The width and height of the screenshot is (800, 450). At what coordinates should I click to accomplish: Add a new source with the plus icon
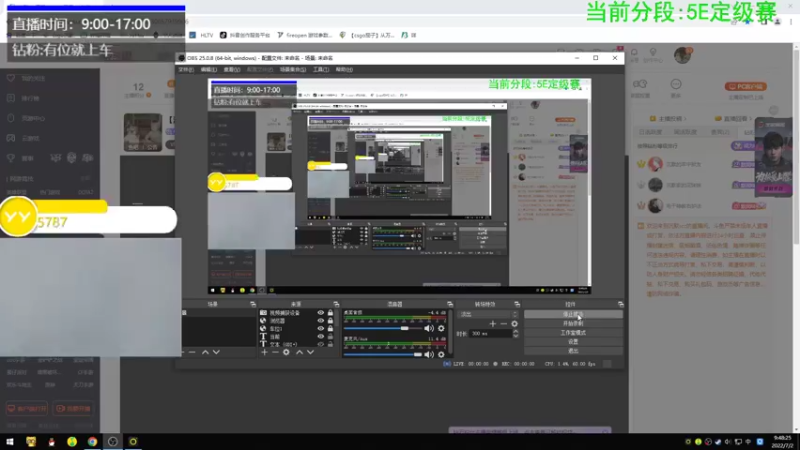(264, 352)
